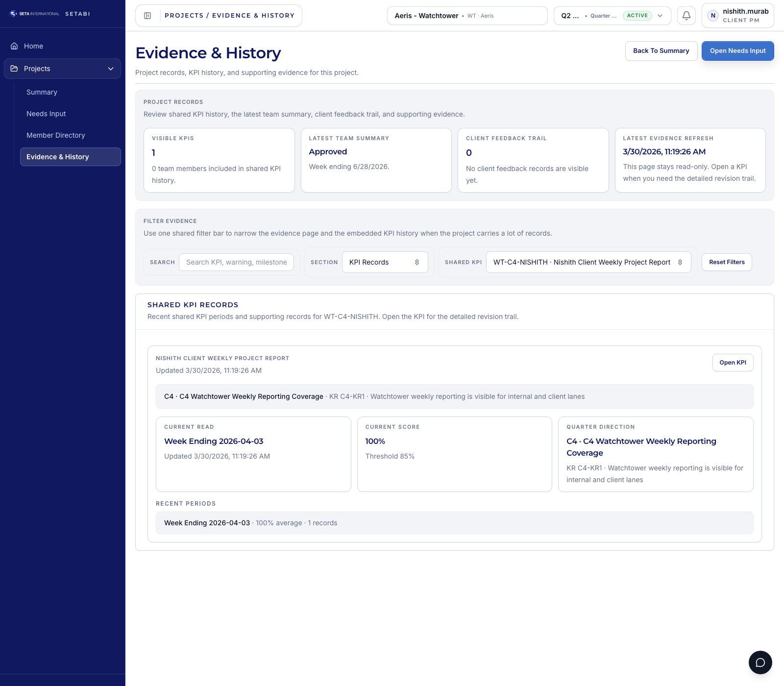Reset the evidence filters
The height and width of the screenshot is (686, 784).
pyautogui.click(x=727, y=262)
